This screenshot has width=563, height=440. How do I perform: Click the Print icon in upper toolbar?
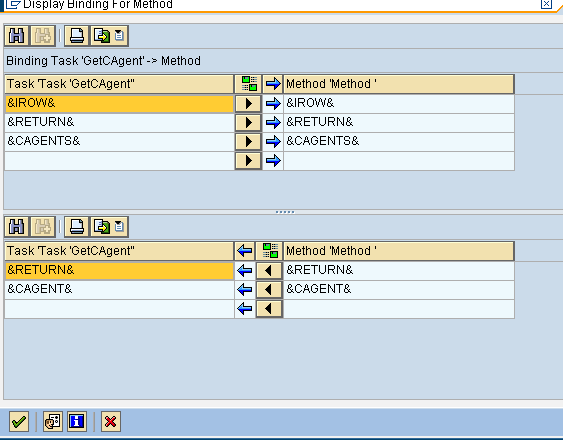pyautogui.click(x=76, y=36)
